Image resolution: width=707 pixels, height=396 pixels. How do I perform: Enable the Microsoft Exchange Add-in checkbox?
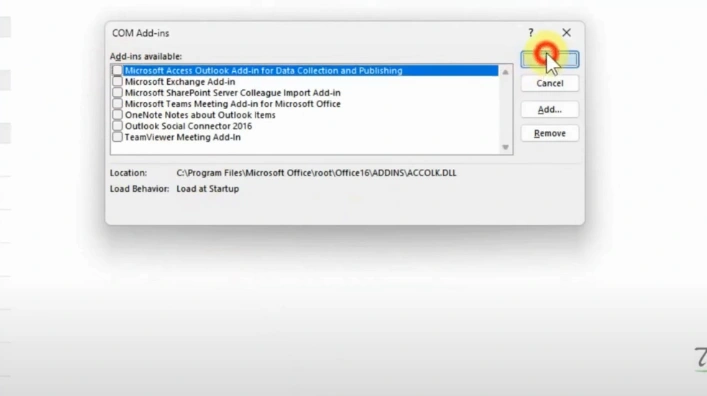click(x=117, y=82)
